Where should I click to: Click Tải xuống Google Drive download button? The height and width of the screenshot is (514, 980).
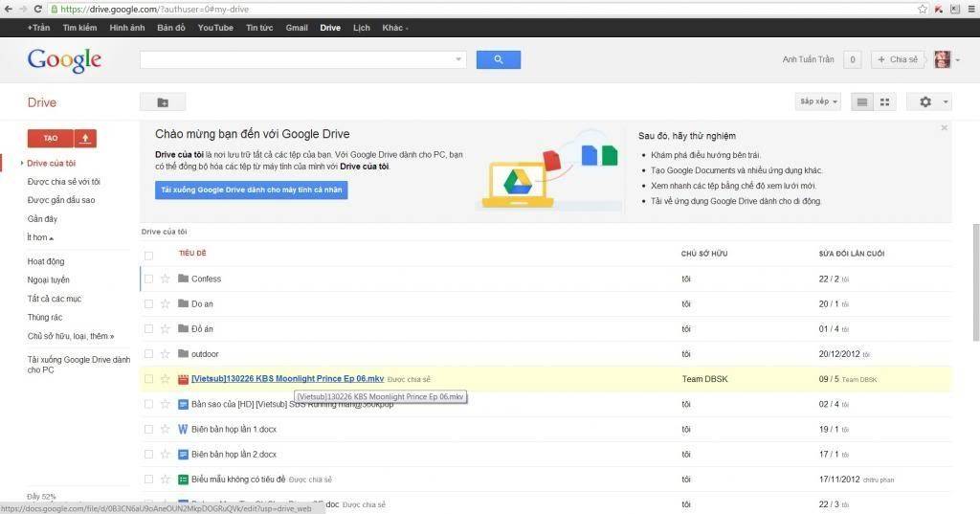[x=252, y=190]
